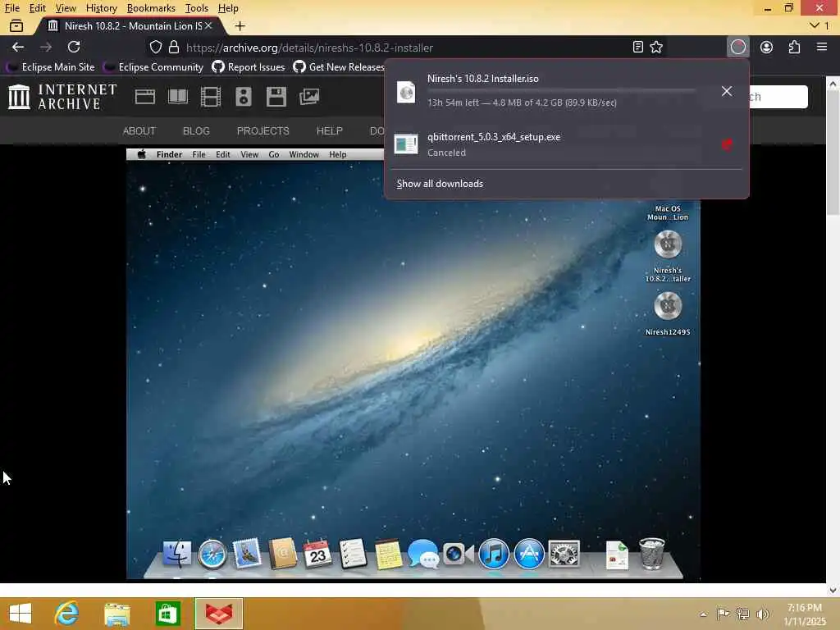Open the network tray icon

pyautogui.click(x=742, y=614)
